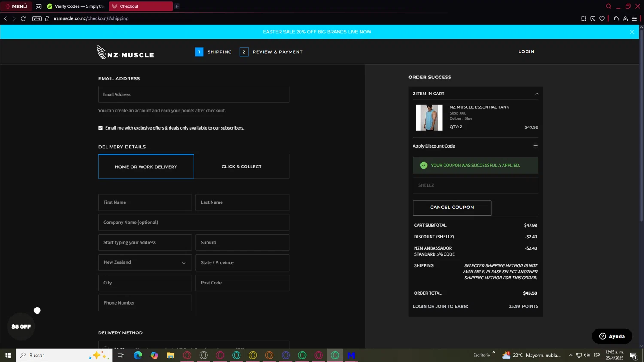The width and height of the screenshot is (644, 362).
Task: Focus the Email Address field
Action: 194,94
